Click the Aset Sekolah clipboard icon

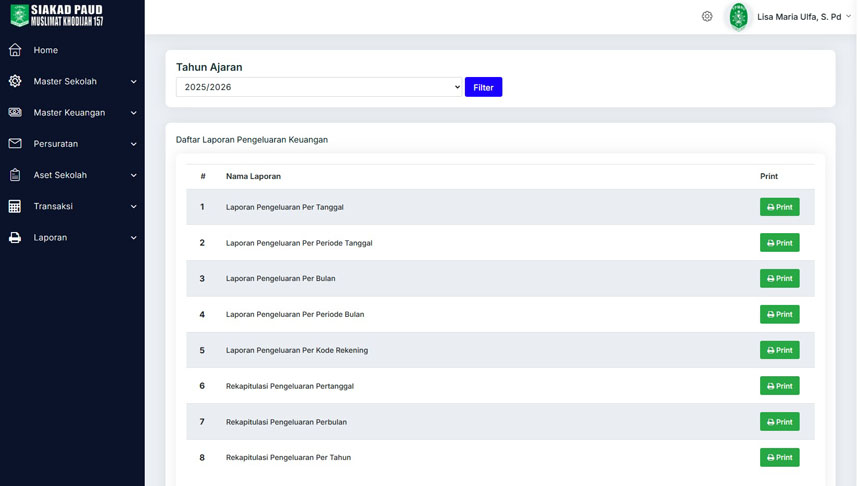(x=15, y=175)
